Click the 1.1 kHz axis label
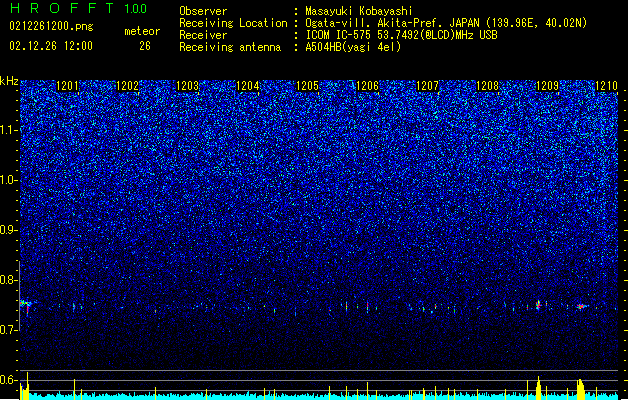 (x=9, y=130)
